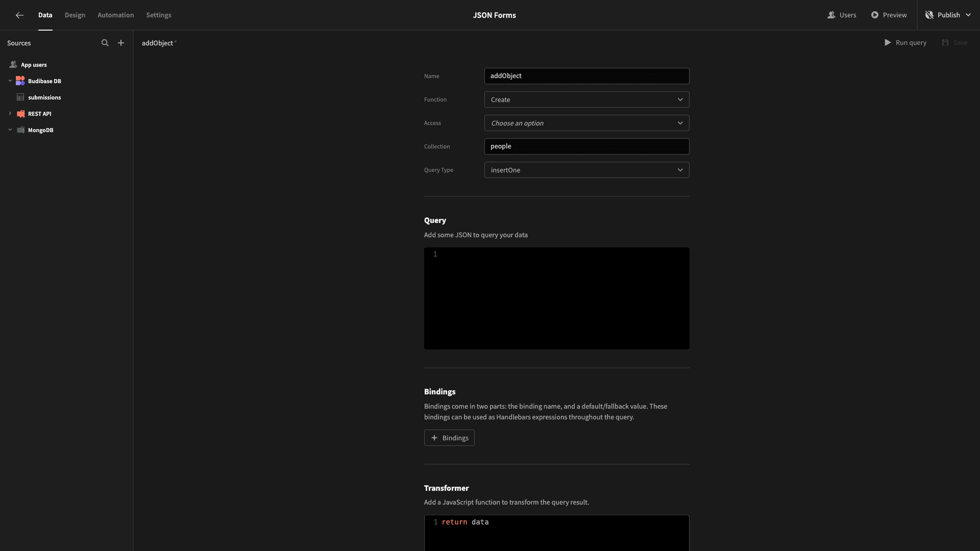Viewport: 980px width, 551px height.
Task: Switch to the Data tab
Action: tap(45, 15)
